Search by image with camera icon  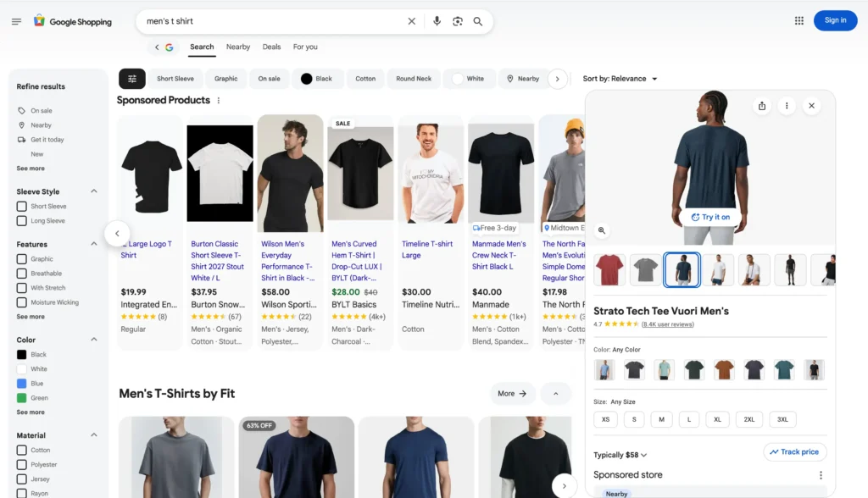point(457,21)
